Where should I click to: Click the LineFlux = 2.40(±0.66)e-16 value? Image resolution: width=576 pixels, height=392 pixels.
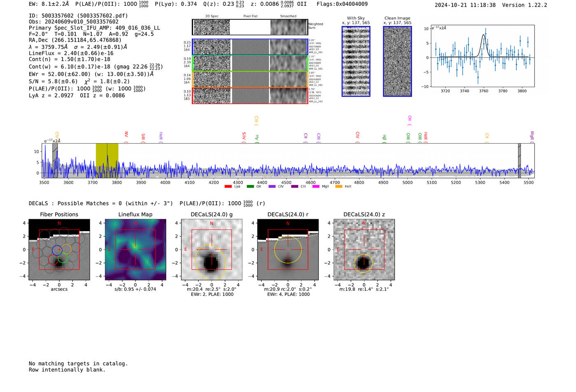71,53
